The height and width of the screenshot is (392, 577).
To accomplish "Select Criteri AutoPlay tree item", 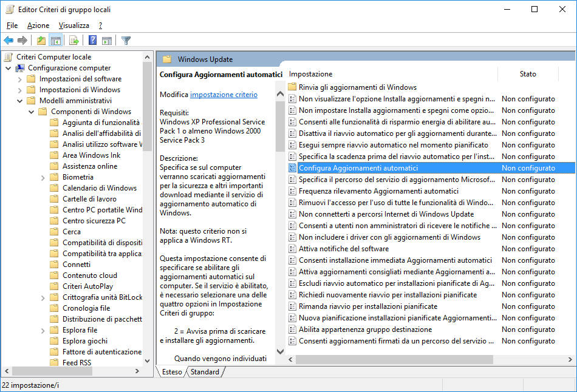I will click(87, 286).
